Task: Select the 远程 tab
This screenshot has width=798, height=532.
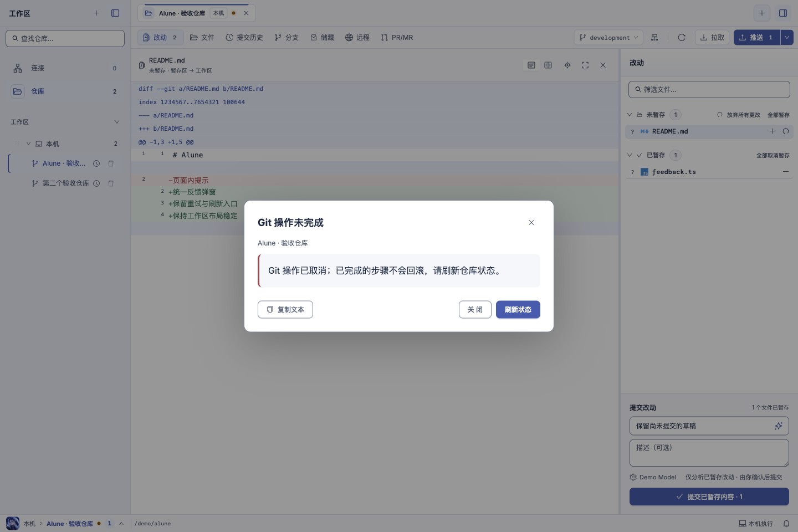Action: [357, 37]
